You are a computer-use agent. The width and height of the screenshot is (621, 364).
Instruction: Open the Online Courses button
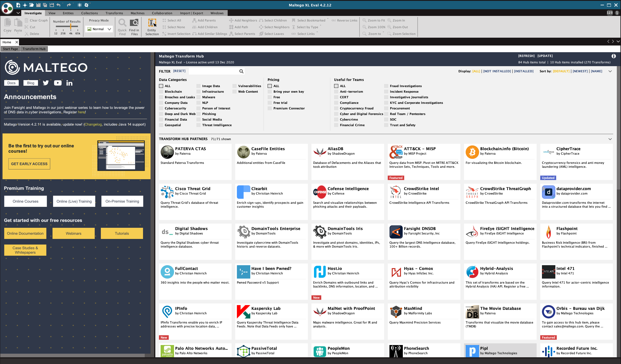tap(25, 201)
